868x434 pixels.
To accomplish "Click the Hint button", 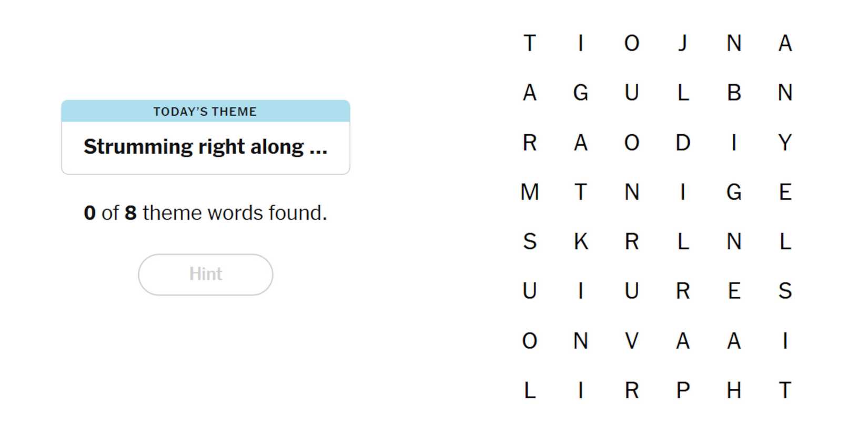I will point(205,274).
